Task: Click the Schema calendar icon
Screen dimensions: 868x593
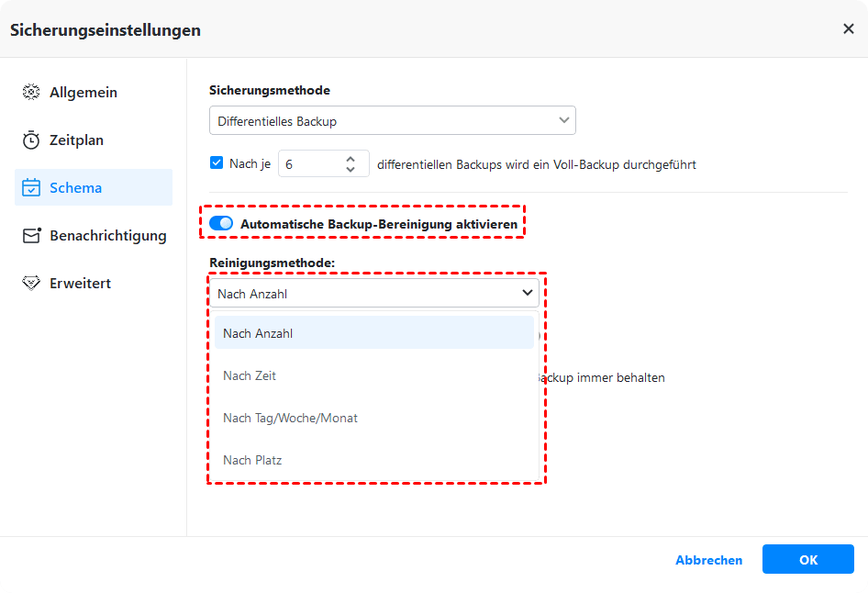Action: pos(31,188)
